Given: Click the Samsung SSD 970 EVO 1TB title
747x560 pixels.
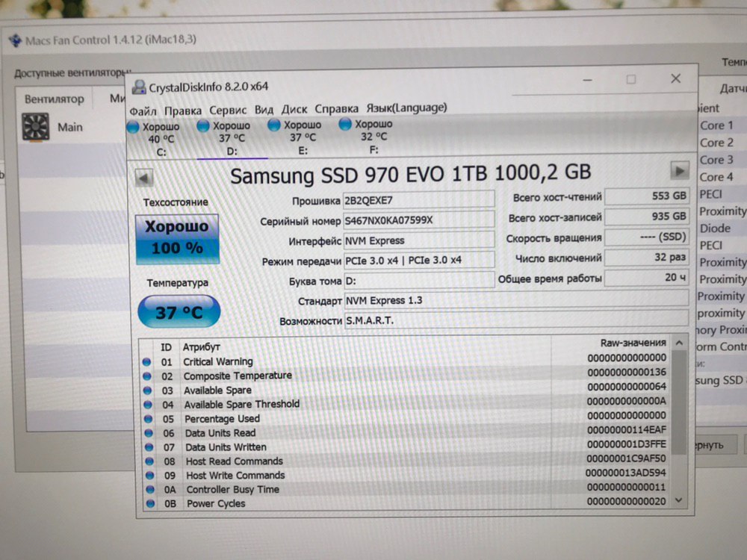Looking at the screenshot, I should coord(410,174).
